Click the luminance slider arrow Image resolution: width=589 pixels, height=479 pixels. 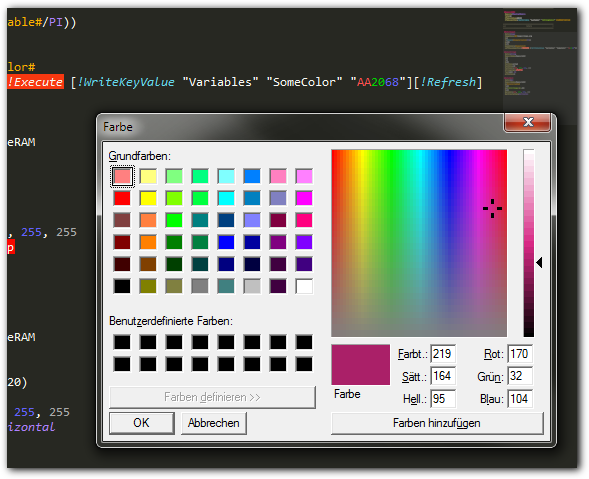(x=539, y=263)
